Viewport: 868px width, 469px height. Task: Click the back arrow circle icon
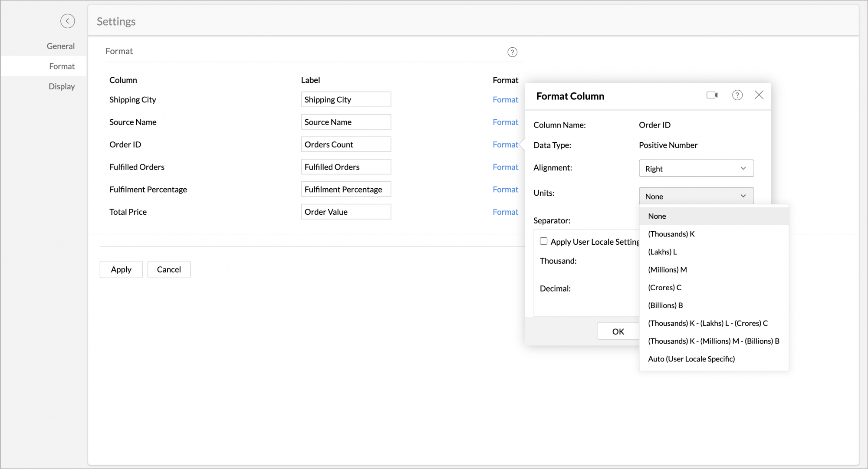67,21
